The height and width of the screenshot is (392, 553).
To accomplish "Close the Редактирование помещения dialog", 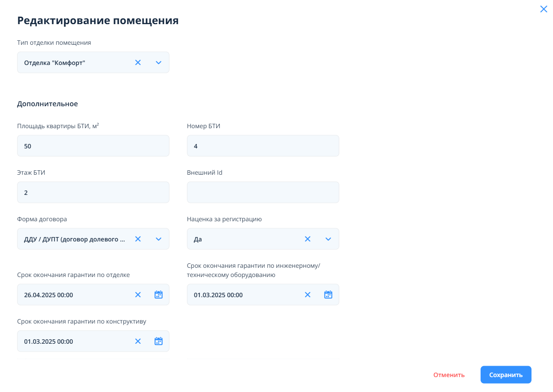I will tap(543, 9).
